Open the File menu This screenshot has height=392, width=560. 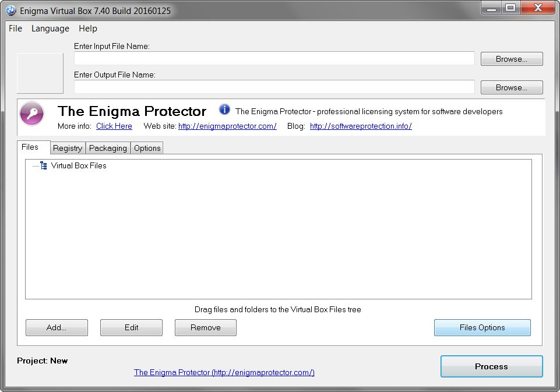(x=15, y=29)
